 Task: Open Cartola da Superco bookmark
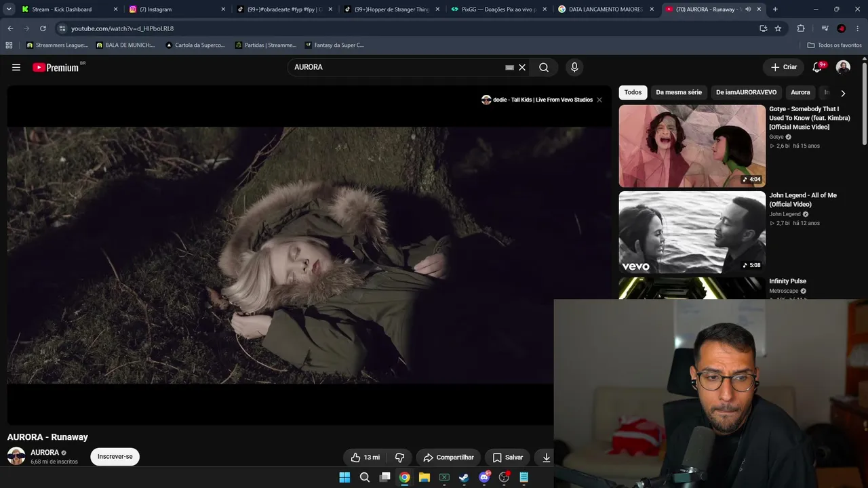[195, 45]
